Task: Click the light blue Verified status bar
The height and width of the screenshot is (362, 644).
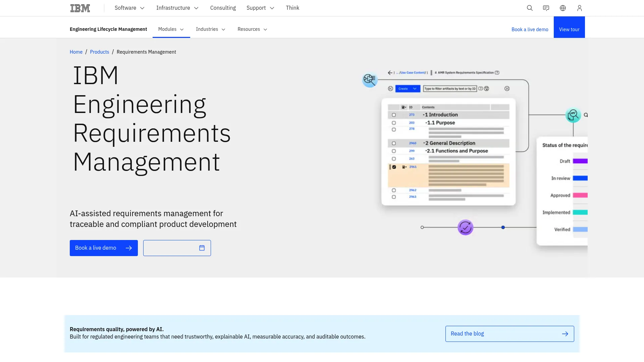Action: pos(580,230)
